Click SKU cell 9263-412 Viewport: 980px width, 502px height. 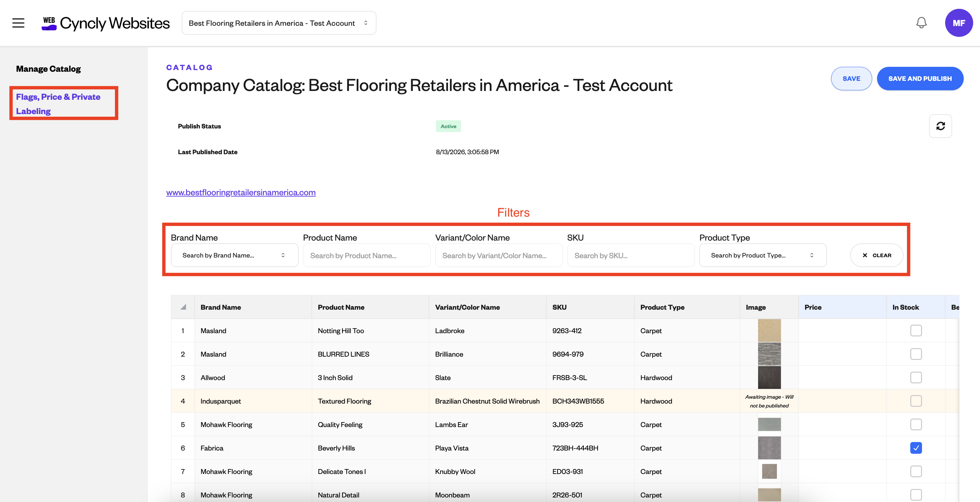tap(590, 331)
